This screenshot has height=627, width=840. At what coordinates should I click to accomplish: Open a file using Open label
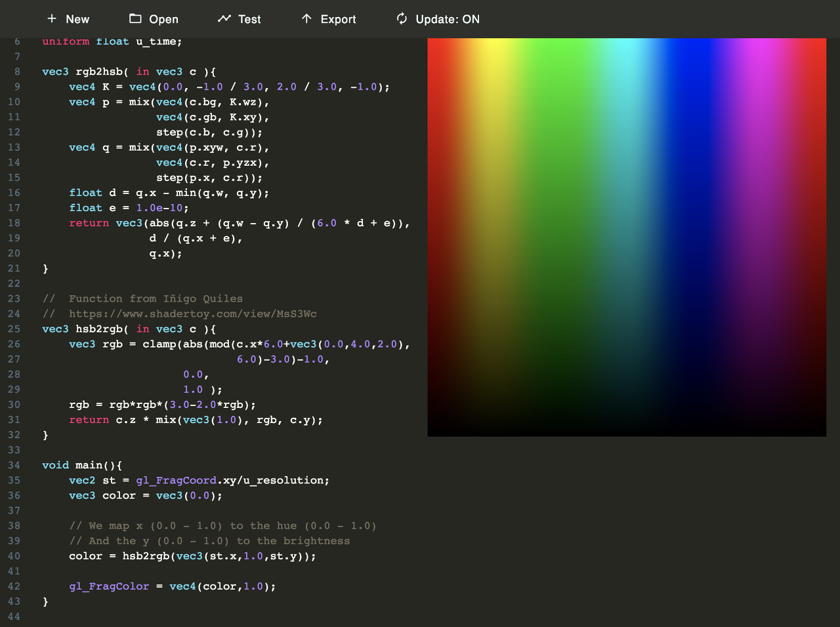pos(163,19)
